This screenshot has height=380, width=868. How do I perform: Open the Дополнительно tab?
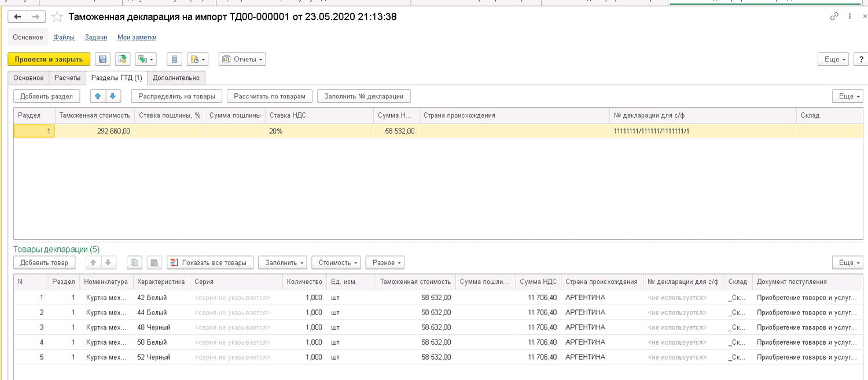(x=176, y=78)
